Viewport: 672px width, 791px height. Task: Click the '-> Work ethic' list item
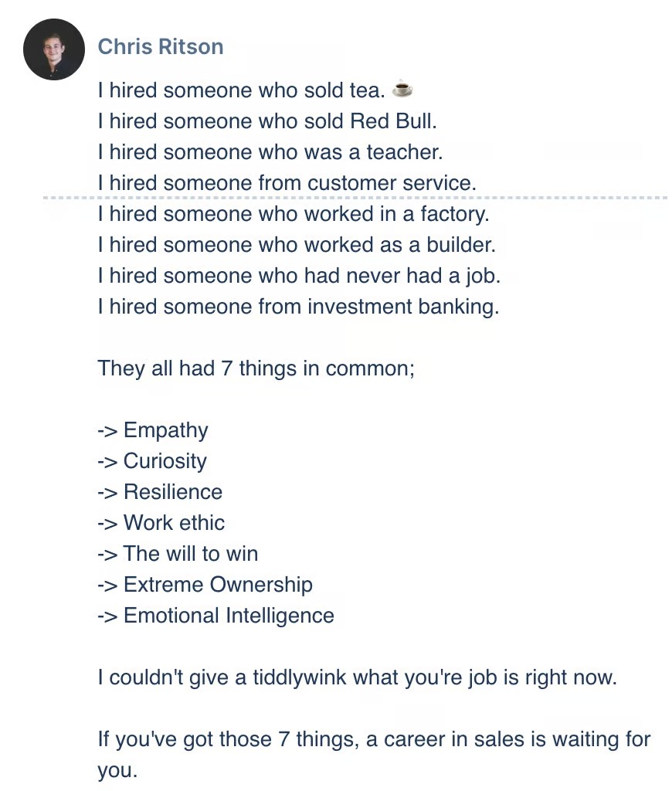(x=161, y=523)
